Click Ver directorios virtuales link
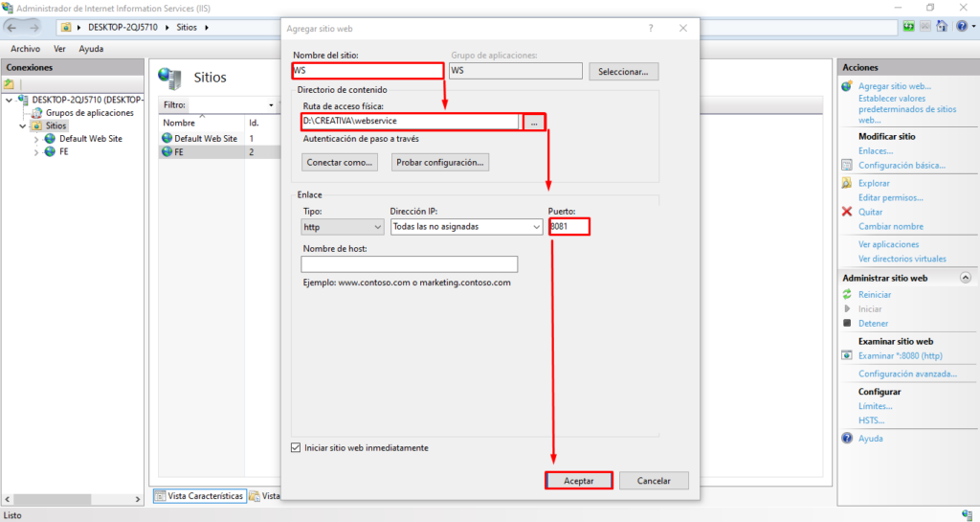This screenshot has width=980, height=522. (902, 259)
